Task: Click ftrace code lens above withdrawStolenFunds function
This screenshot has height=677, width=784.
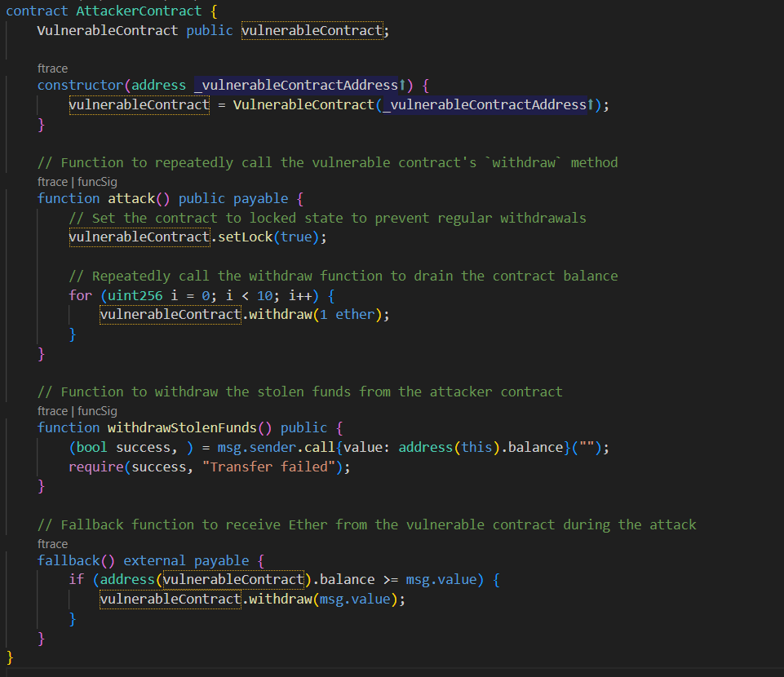Action: click(x=52, y=411)
